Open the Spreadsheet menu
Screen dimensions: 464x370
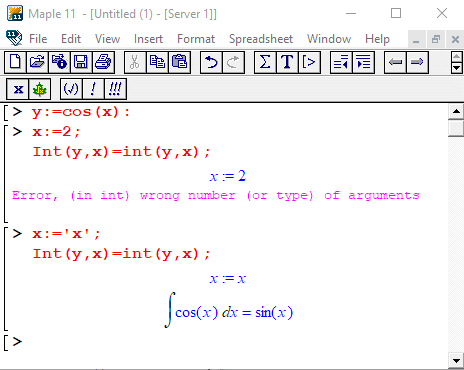point(261,39)
